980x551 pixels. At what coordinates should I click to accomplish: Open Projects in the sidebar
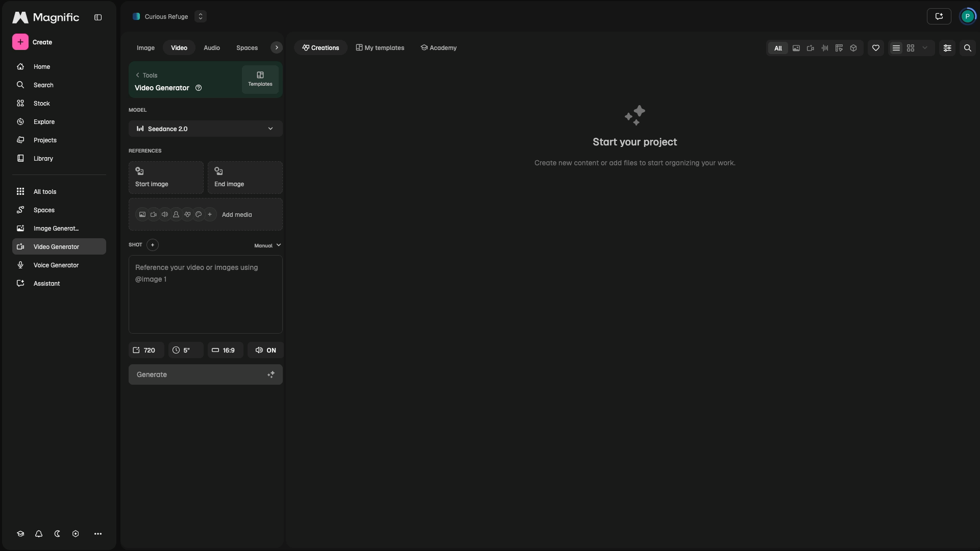59,140
